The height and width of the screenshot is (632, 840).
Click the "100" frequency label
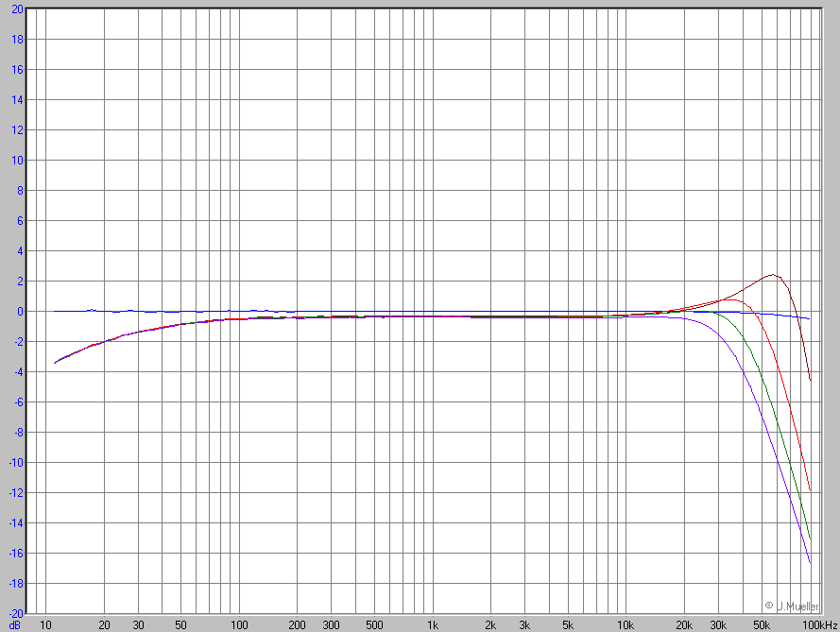(x=239, y=625)
